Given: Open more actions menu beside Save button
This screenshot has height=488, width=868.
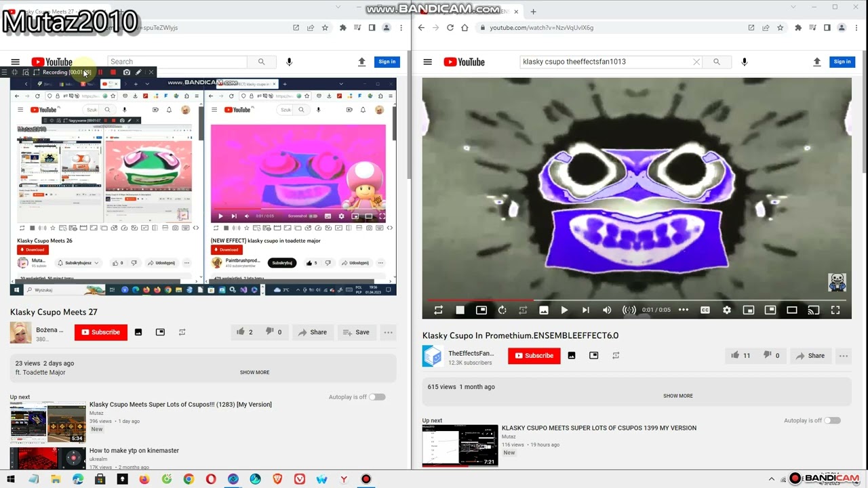Looking at the screenshot, I should click(388, 332).
